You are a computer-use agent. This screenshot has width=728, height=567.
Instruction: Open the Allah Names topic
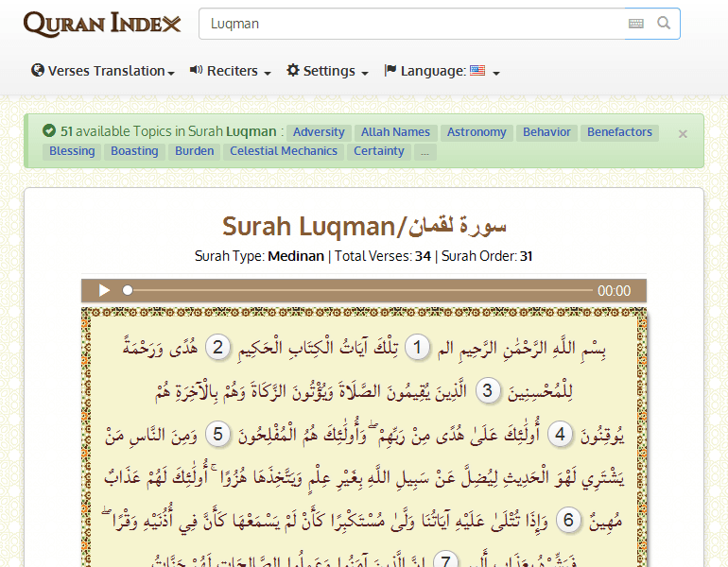[x=395, y=132]
